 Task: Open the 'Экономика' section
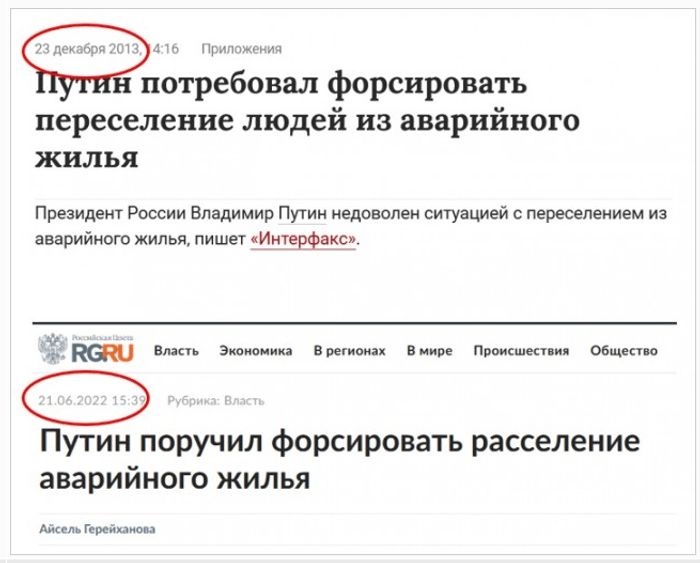point(256,351)
